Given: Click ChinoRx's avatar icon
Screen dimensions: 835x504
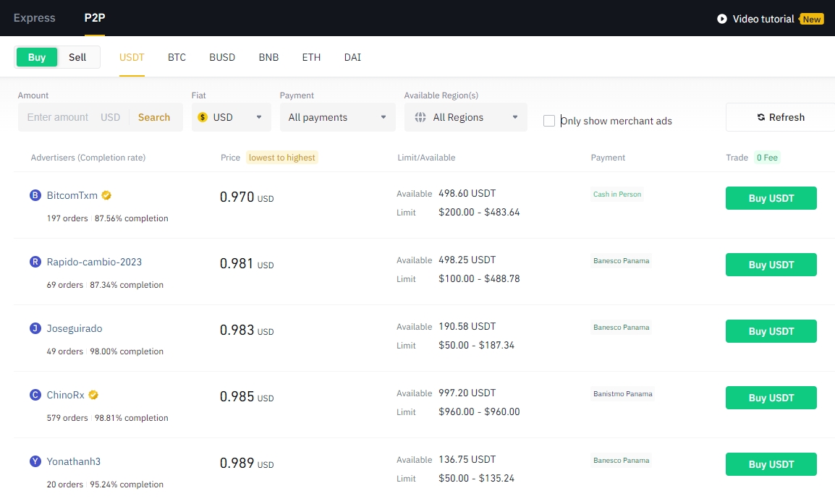Looking at the screenshot, I should [35, 395].
